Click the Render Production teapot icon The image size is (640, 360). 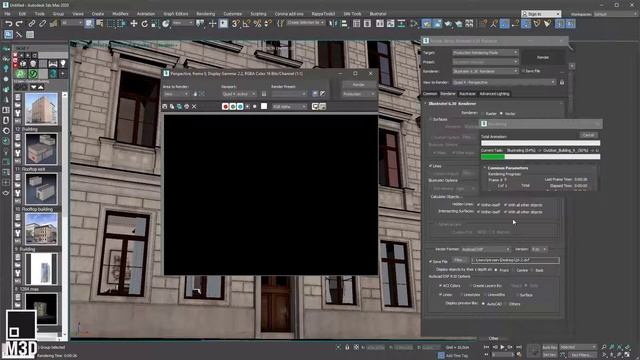(448, 24)
